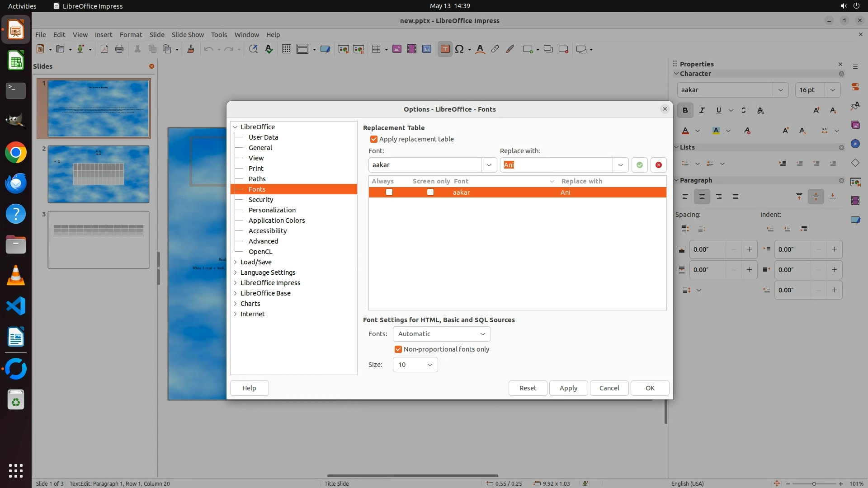The image size is (868, 488).
Task: Open the Replace with font dropdown
Action: point(620,165)
